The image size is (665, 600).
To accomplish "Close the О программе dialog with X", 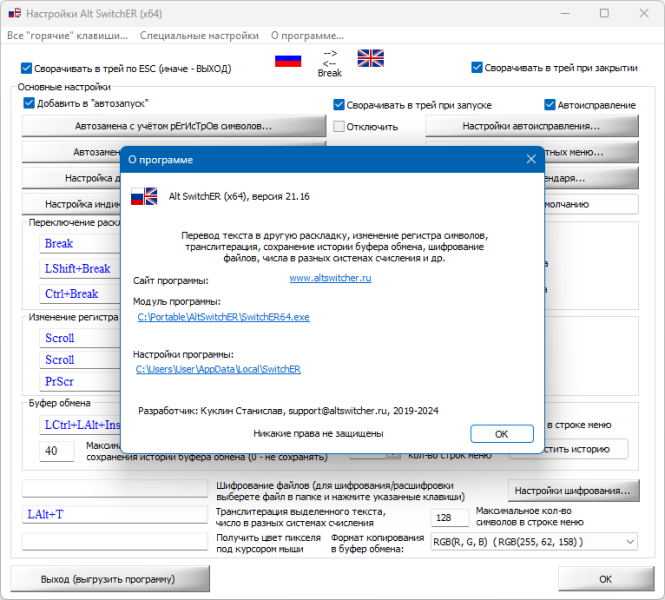I will tap(531, 159).
